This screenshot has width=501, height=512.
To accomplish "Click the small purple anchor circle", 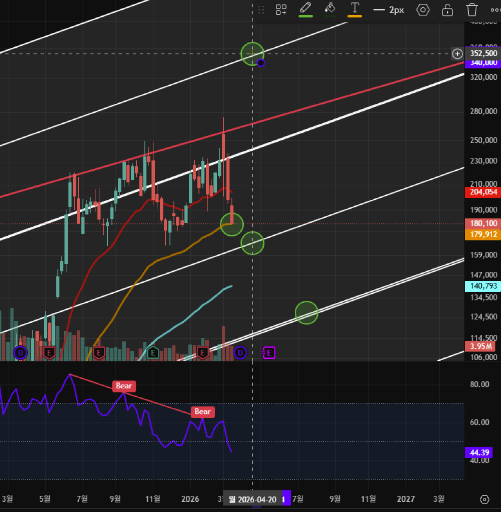I will [261, 63].
